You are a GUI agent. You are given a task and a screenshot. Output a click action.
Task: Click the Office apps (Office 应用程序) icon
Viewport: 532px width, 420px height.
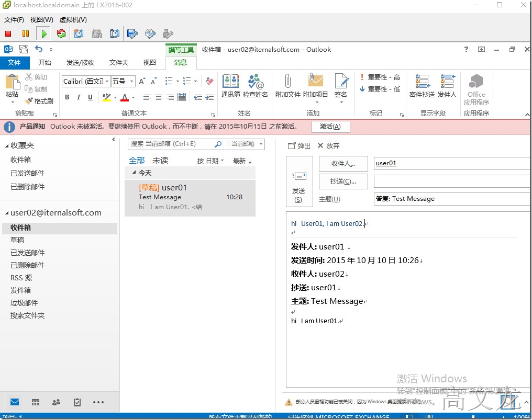click(x=476, y=90)
